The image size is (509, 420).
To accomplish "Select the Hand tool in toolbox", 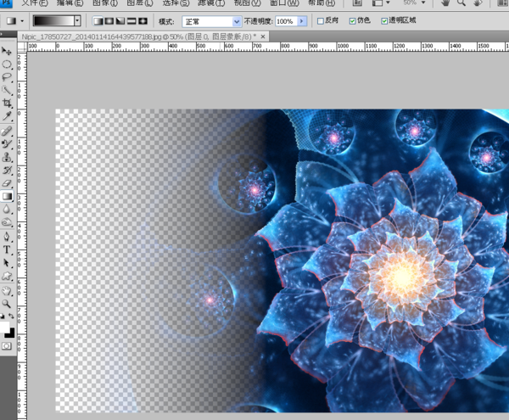I will [x=7, y=291].
